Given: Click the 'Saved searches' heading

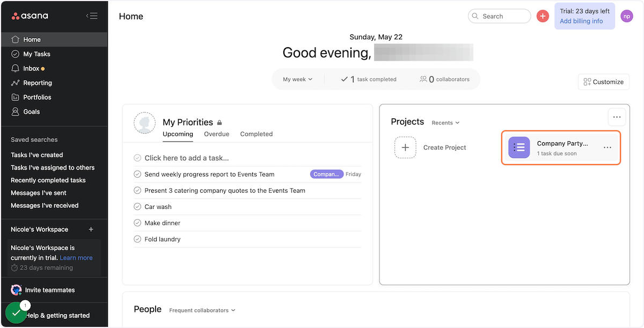Looking at the screenshot, I should [34, 140].
